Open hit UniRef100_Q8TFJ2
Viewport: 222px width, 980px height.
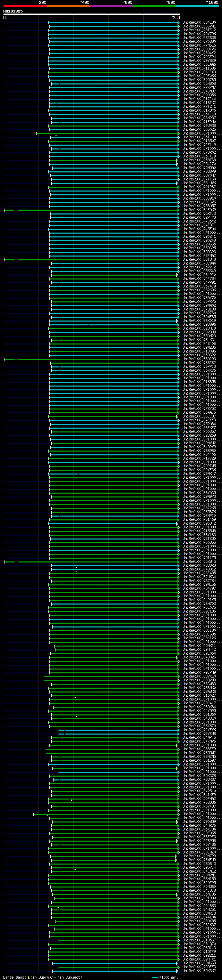coord(199,30)
